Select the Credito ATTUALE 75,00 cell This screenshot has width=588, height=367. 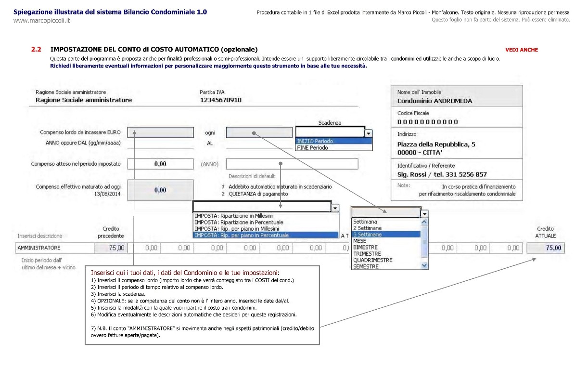click(x=546, y=248)
